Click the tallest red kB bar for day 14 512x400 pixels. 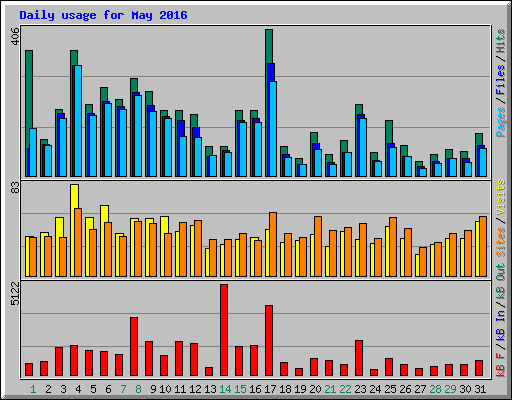(224, 330)
